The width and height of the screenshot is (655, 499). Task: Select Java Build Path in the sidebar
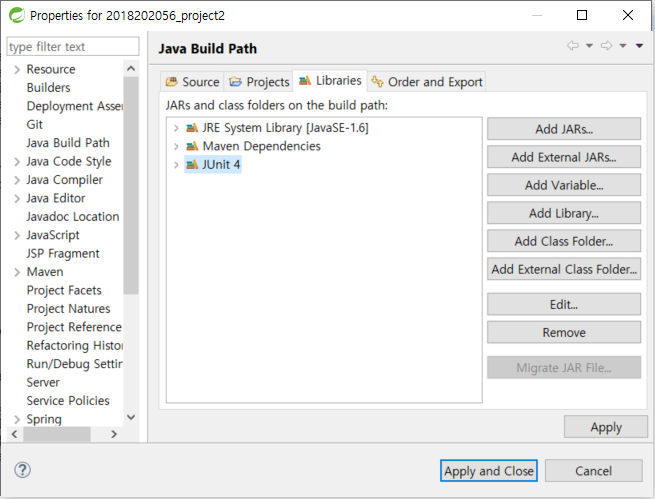click(x=68, y=142)
